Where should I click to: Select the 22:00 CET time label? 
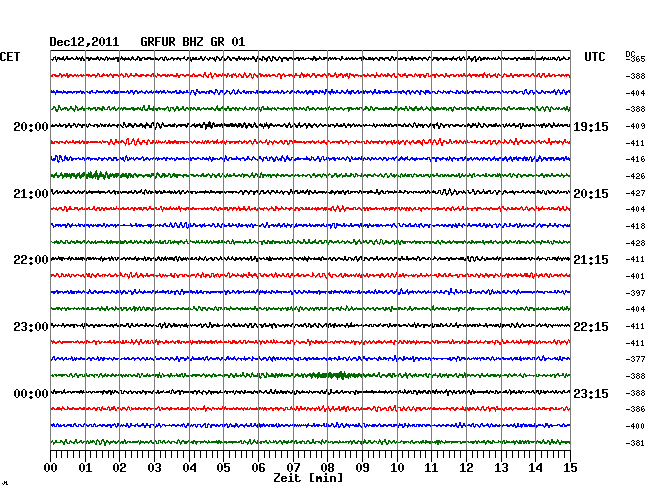point(31,260)
